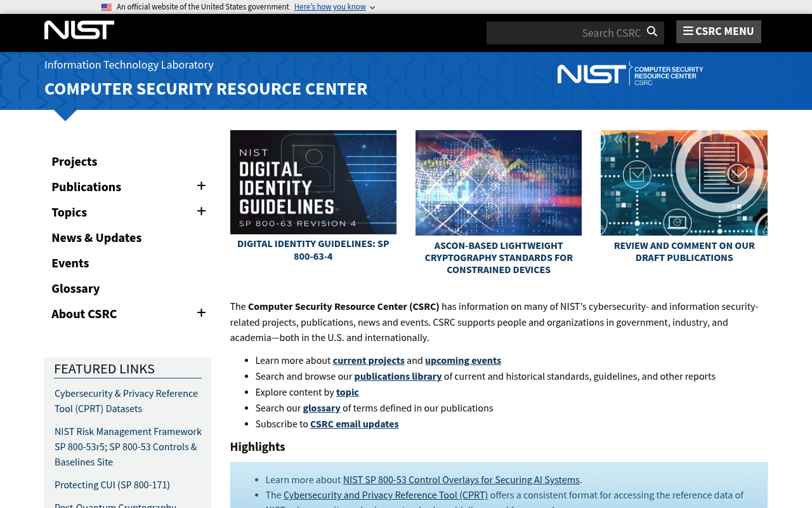812x508 pixels.
Task: Open Events in the sidebar
Action: click(x=70, y=263)
